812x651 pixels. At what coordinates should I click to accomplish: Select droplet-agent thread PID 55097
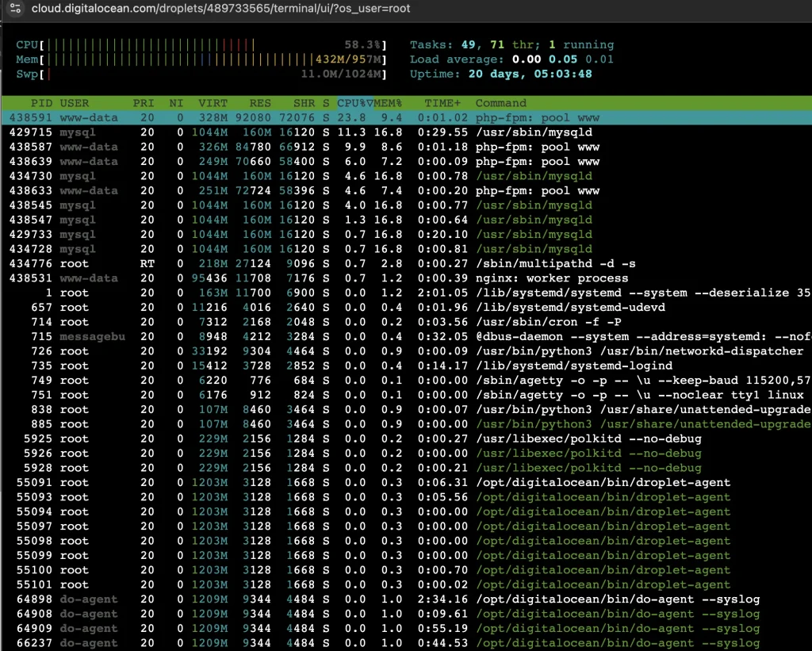(x=406, y=527)
